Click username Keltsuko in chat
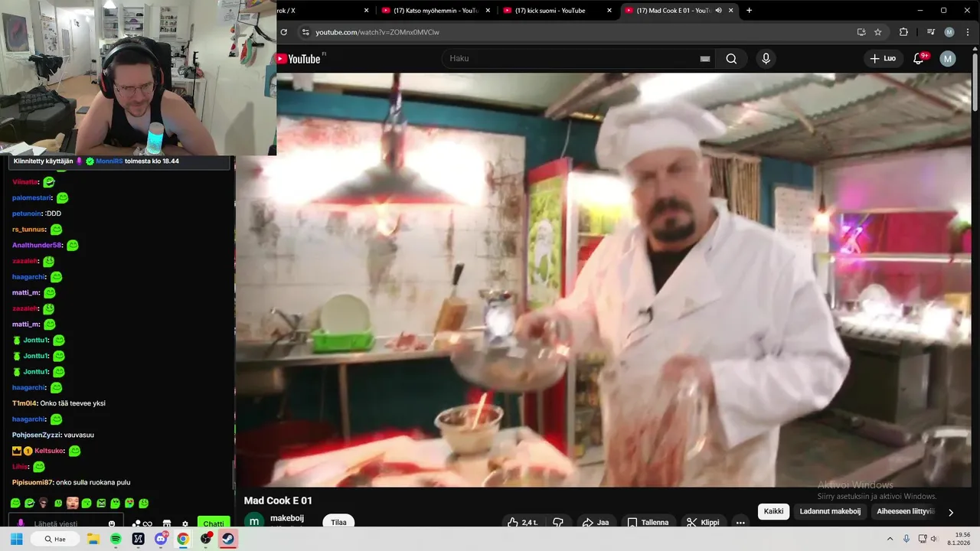Screen dimensions: 980x551 pos(48,451)
